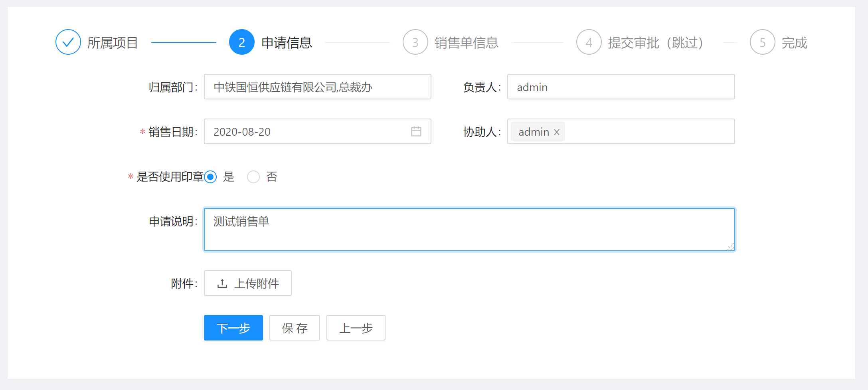Select 否 for seal usage

click(x=253, y=176)
